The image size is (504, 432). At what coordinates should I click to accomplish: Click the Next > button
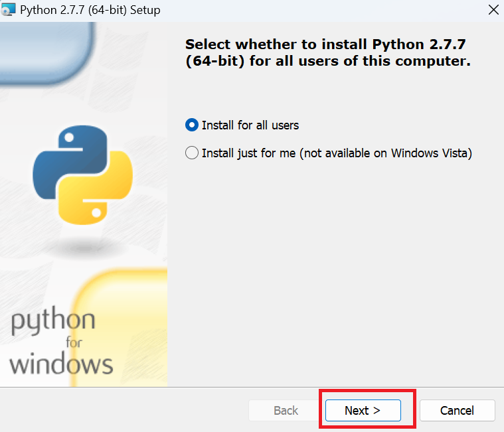363,410
